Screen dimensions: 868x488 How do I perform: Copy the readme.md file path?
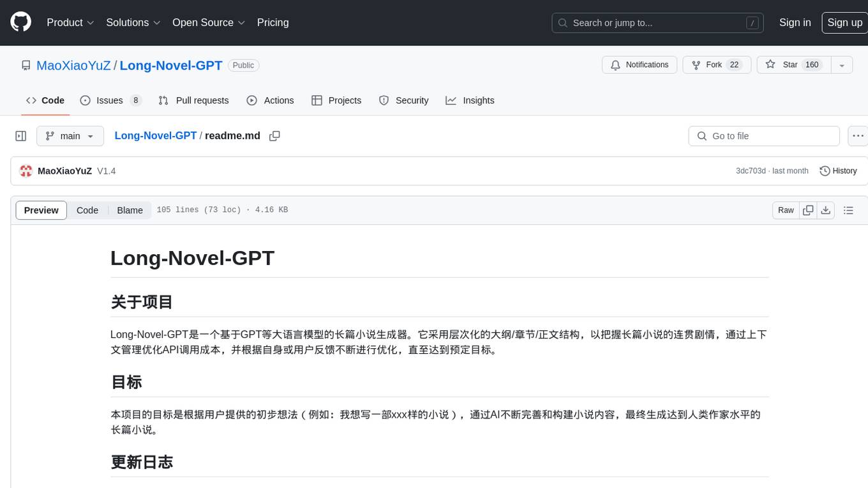(x=275, y=136)
